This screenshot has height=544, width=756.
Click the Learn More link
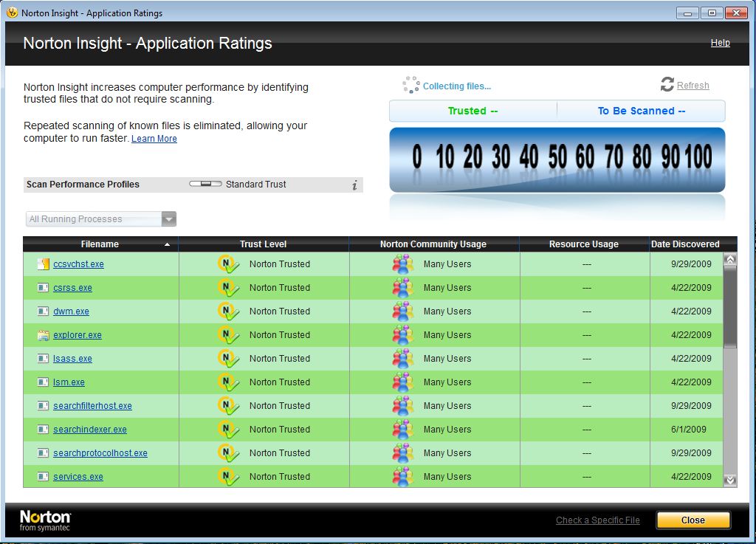[x=154, y=139]
